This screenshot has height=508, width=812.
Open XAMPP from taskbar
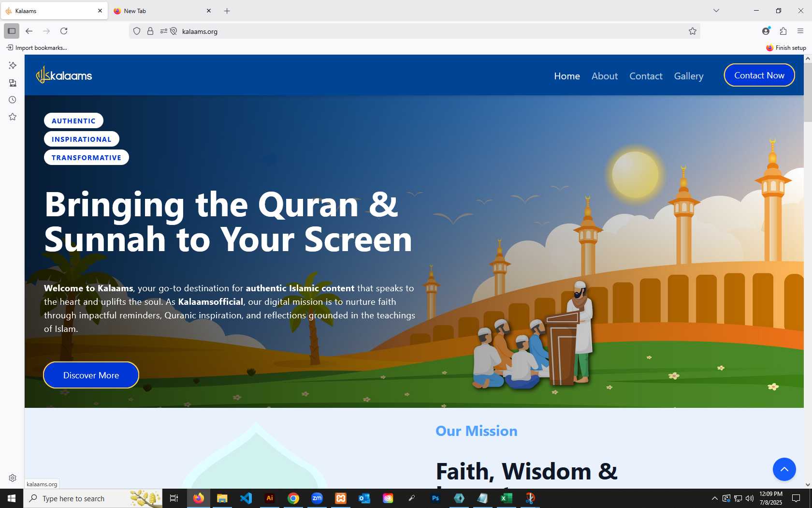341,498
